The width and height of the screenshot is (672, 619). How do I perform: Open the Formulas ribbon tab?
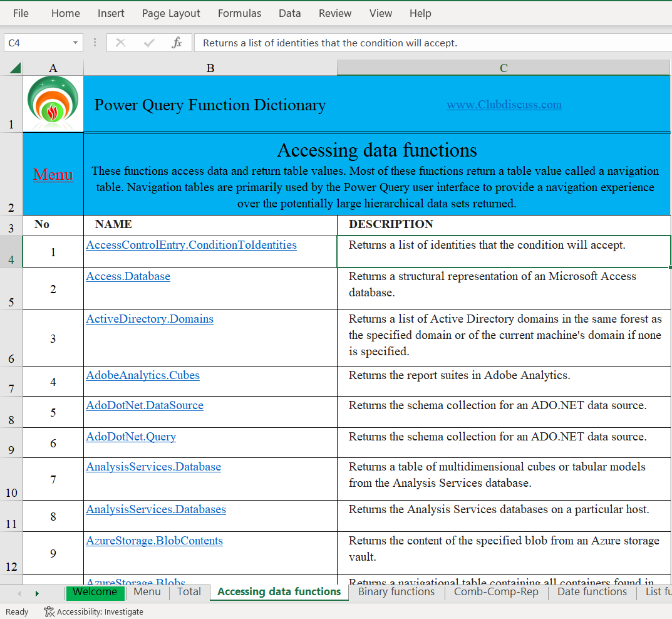point(239,13)
